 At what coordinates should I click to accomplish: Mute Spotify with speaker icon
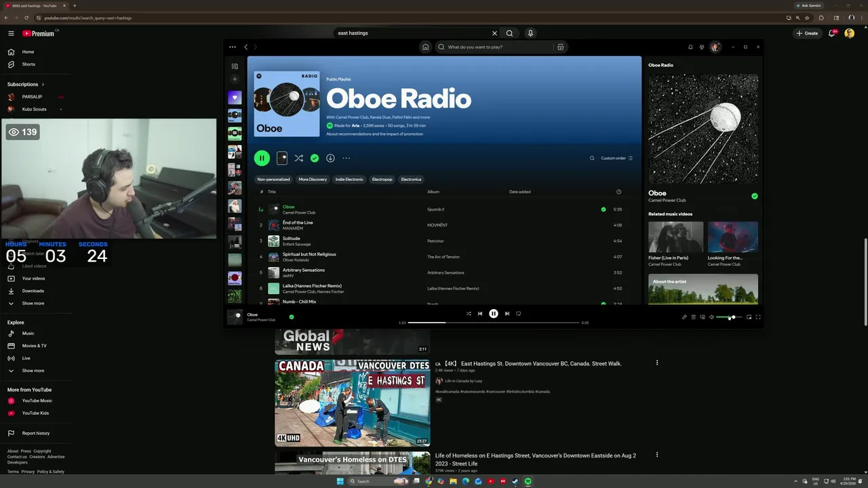pyautogui.click(x=711, y=317)
